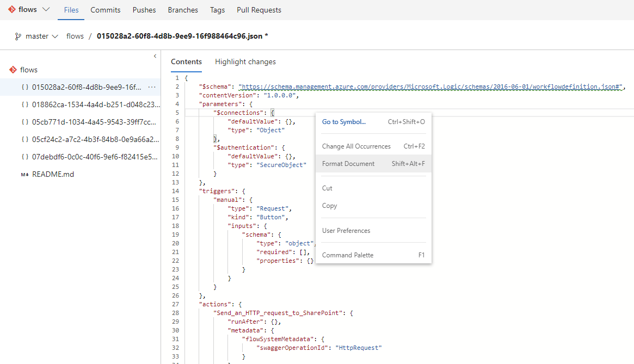This screenshot has width=634, height=364.
Task: Open the 07debdf6 JSON file
Action: [x=96, y=157]
